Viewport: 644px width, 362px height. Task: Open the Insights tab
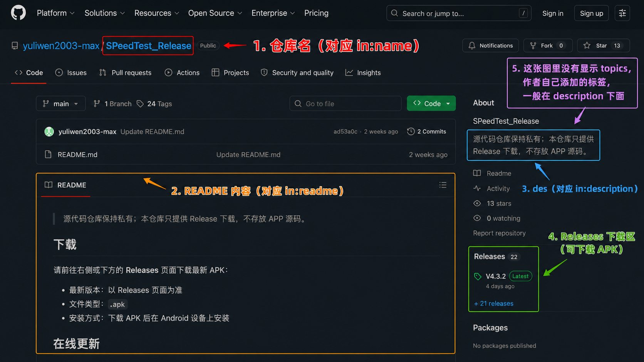click(x=363, y=73)
